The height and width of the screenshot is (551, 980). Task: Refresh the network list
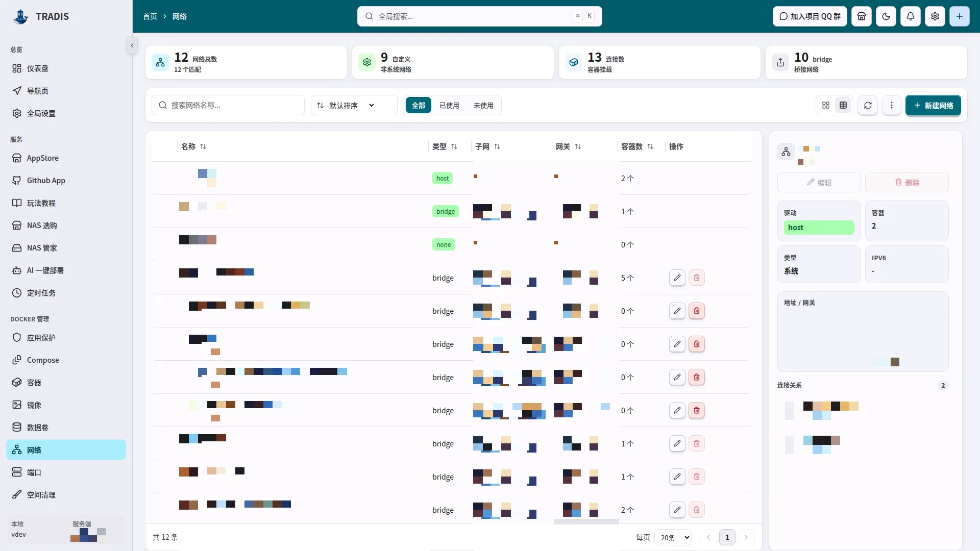(x=868, y=105)
